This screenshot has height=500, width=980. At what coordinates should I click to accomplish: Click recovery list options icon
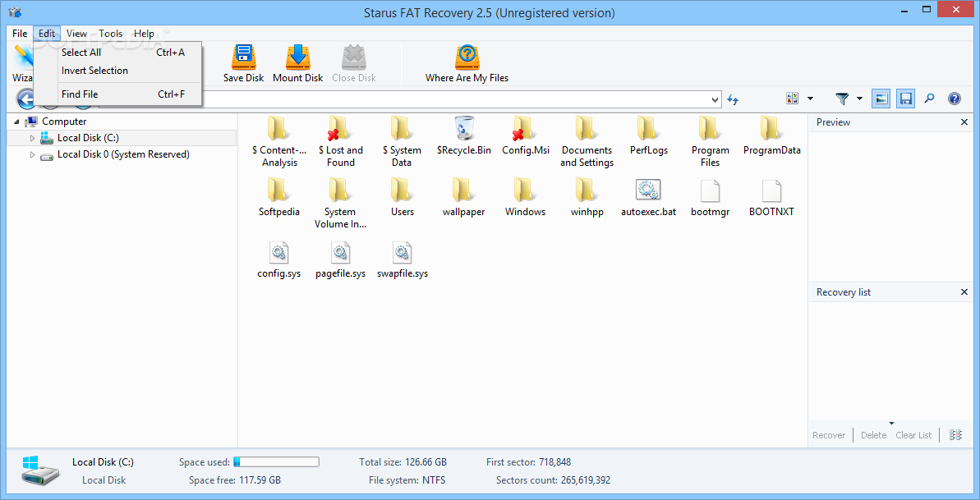[x=955, y=435]
